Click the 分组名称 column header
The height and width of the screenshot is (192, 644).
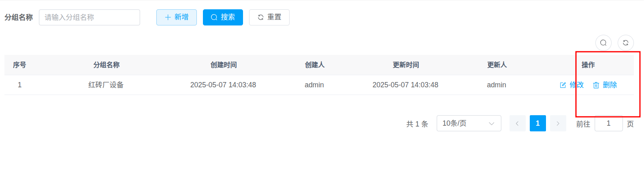click(x=107, y=65)
